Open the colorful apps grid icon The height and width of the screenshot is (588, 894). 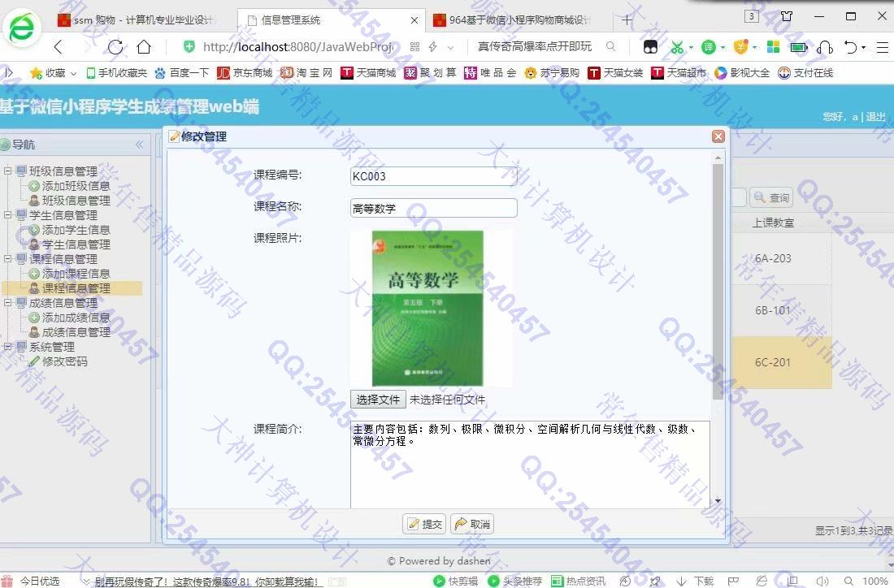pos(773,47)
